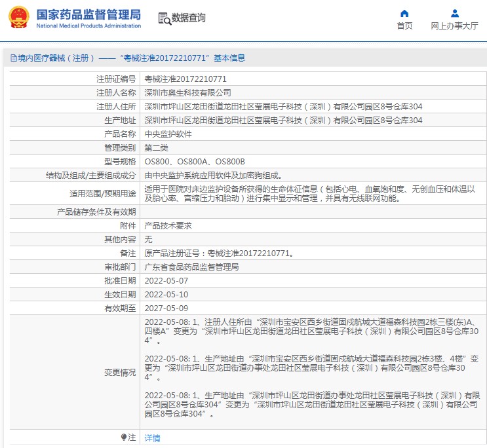Click first change entry about 注册人住所
The image size is (487, 448).
tap(311, 331)
